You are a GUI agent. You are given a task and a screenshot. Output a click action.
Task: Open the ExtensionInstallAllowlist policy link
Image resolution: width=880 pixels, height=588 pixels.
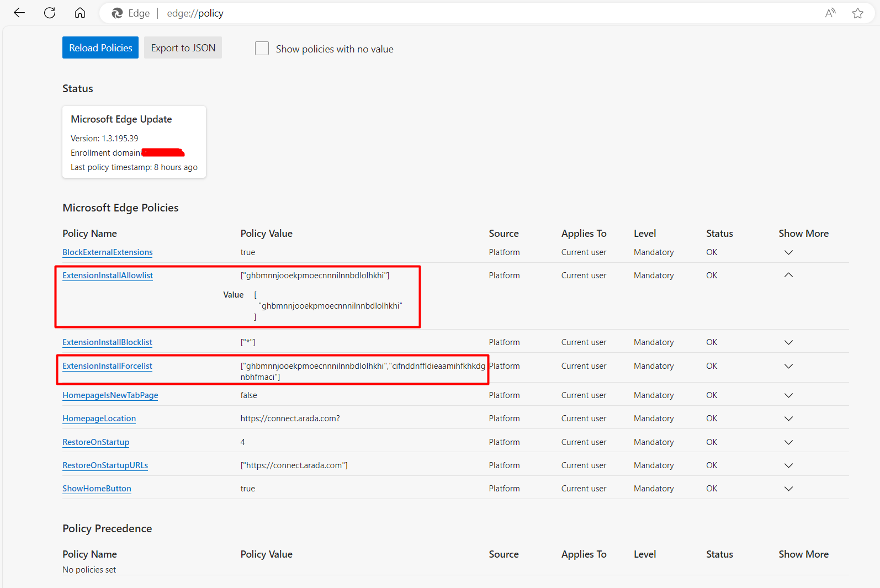[x=108, y=276]
